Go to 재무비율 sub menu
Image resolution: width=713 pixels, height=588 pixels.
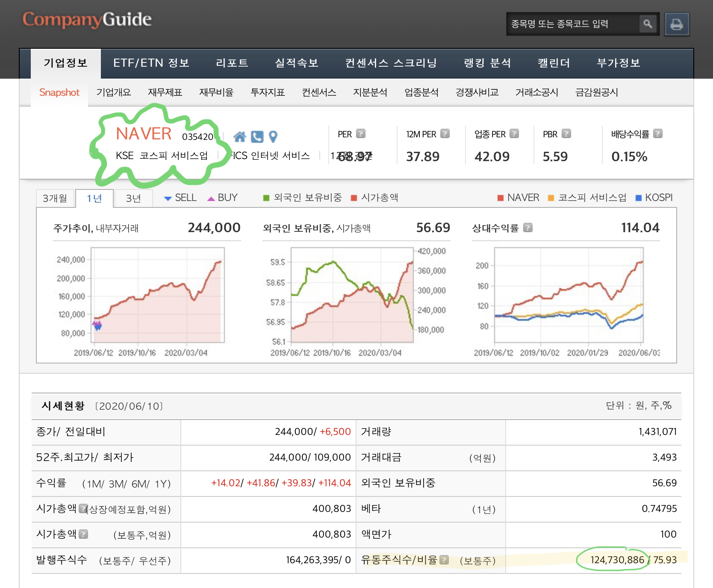coord(216,93)
